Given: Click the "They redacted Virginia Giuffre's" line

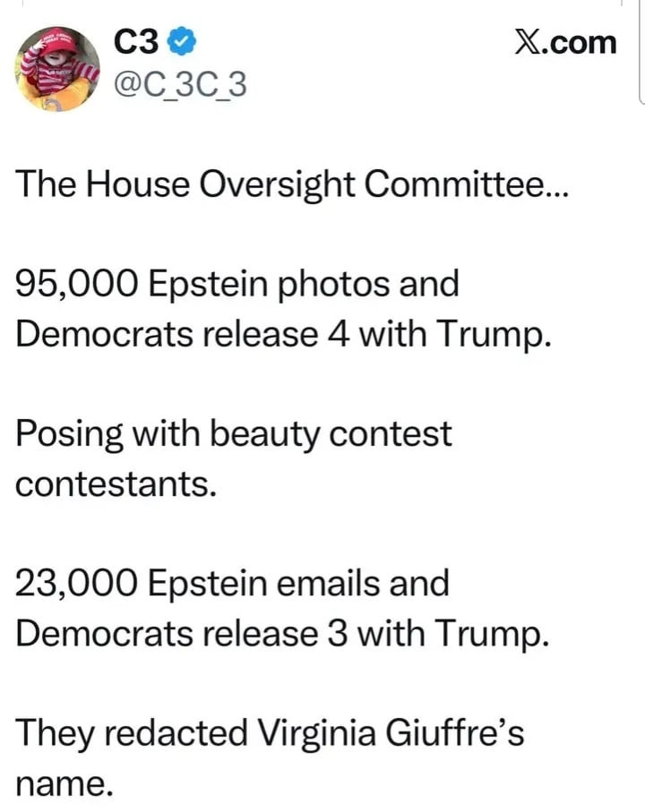Looking at the screenshot, I should [x=270, y=734].
